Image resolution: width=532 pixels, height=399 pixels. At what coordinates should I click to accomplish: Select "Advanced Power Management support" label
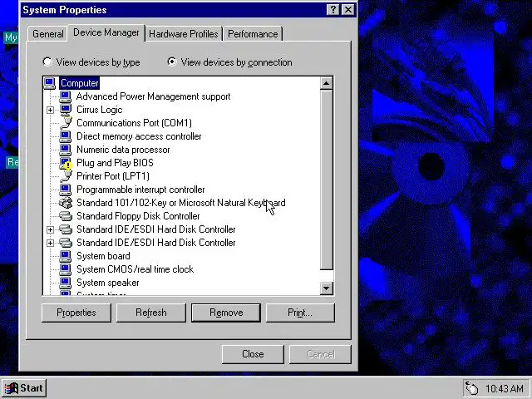[153, 96]
